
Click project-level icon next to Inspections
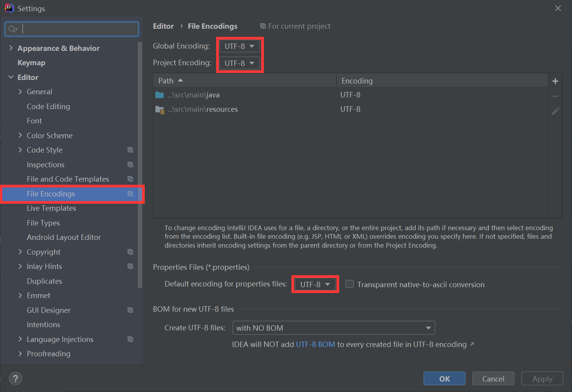[x=130, y=165]
